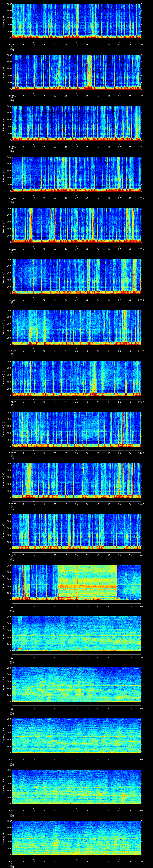
Task: Click the 8:16:00 start time label
Action: 12,147
